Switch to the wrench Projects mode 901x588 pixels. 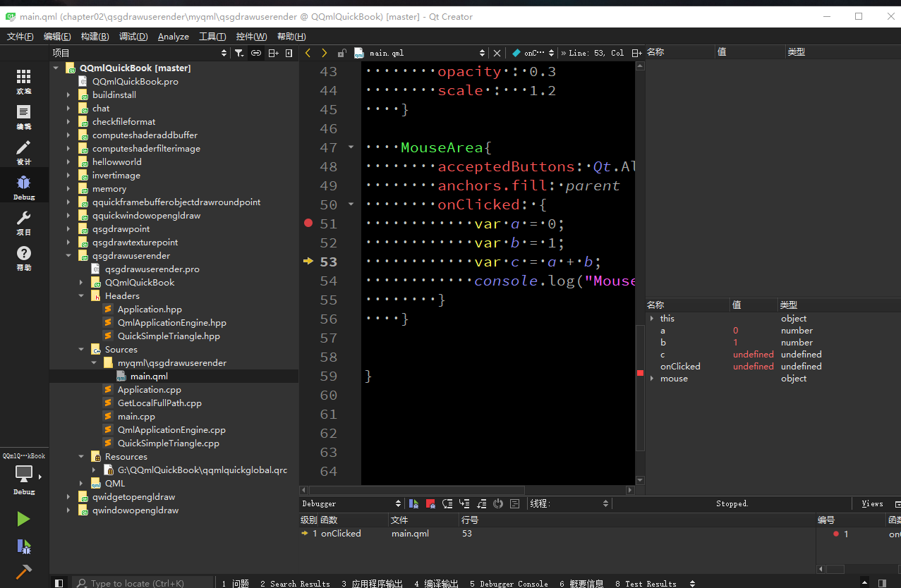click(x=23, y=222)
